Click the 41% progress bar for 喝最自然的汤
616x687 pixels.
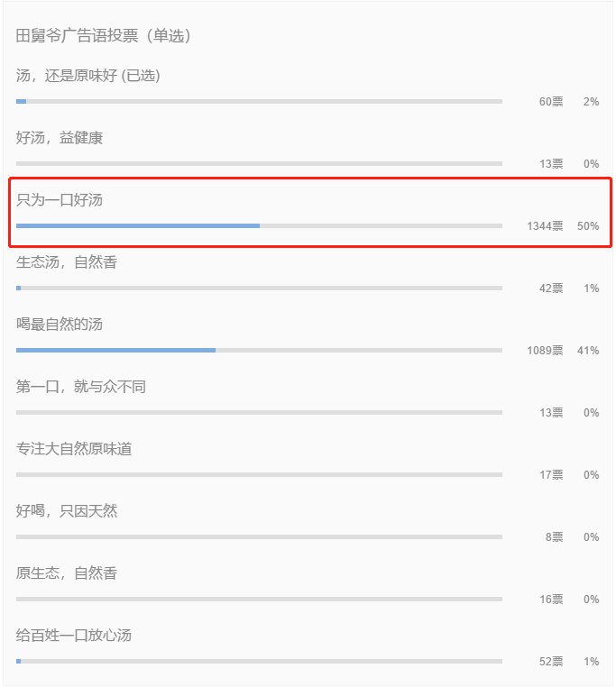[x=259, y=351]
